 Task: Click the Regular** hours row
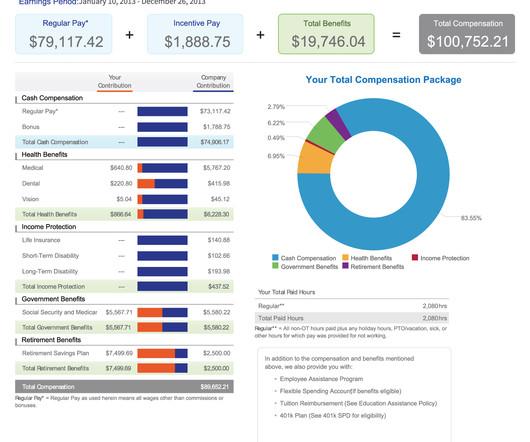(352, 306)
